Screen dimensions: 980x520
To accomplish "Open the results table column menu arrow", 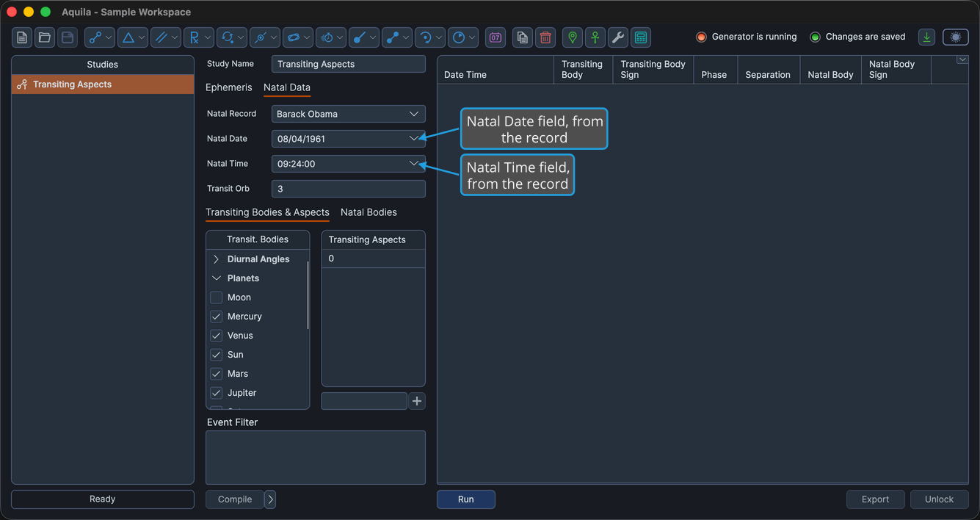I will point(962,60).
